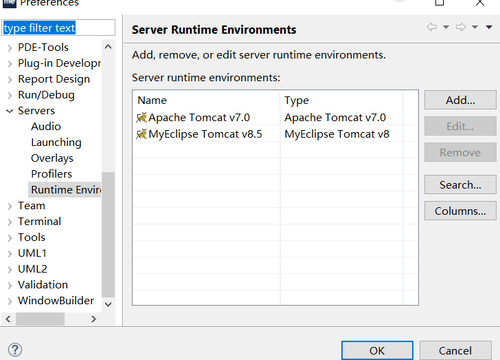The image size is (500, 360).
Task: Click the tree vertical scrollbar thumb
Action: pyautogui.click(x=108, y=234)
